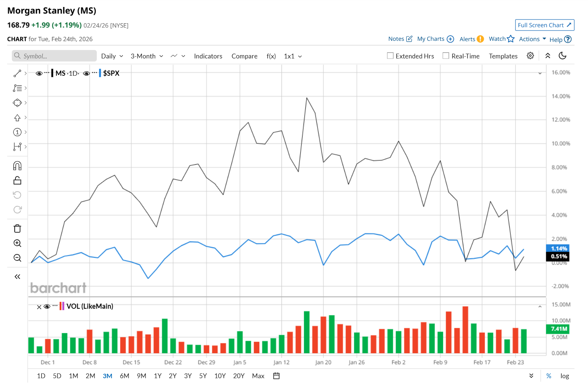Collapse the toolbar with double-chevron up

(x=548, y=55)
